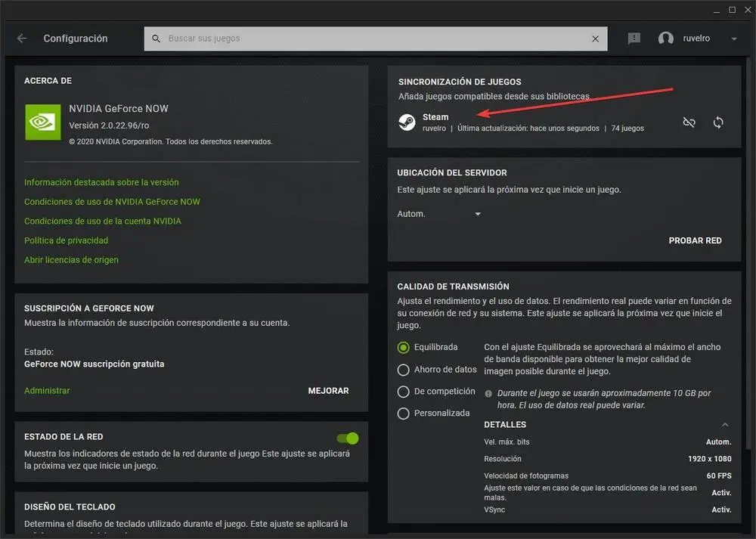Click the VSync Activ. value

click(x=721, y=510)
